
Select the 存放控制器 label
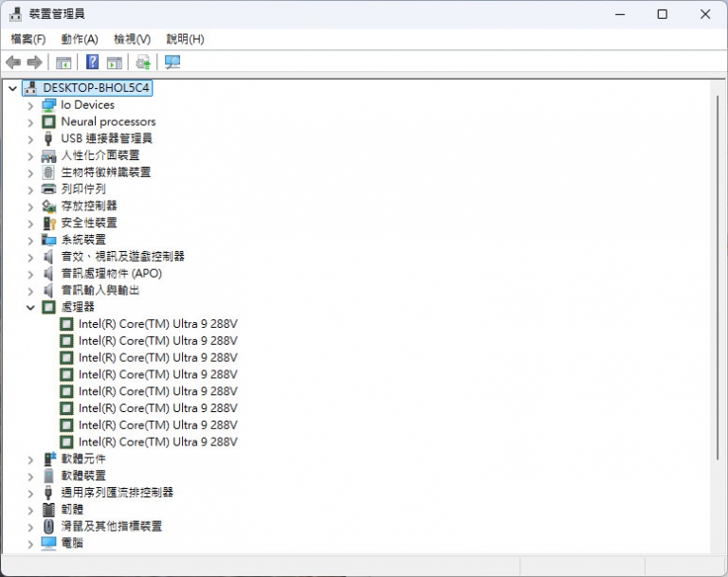[x=89, y=206]
